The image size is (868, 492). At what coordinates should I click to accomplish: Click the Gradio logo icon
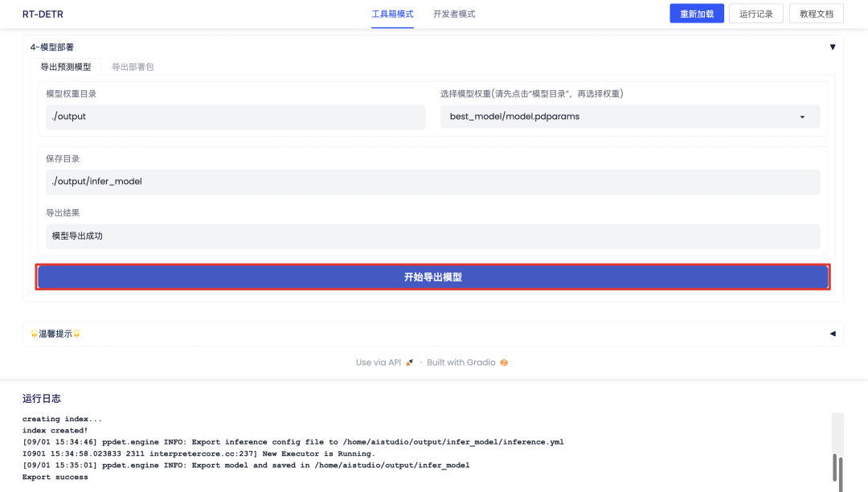(503, 363)
